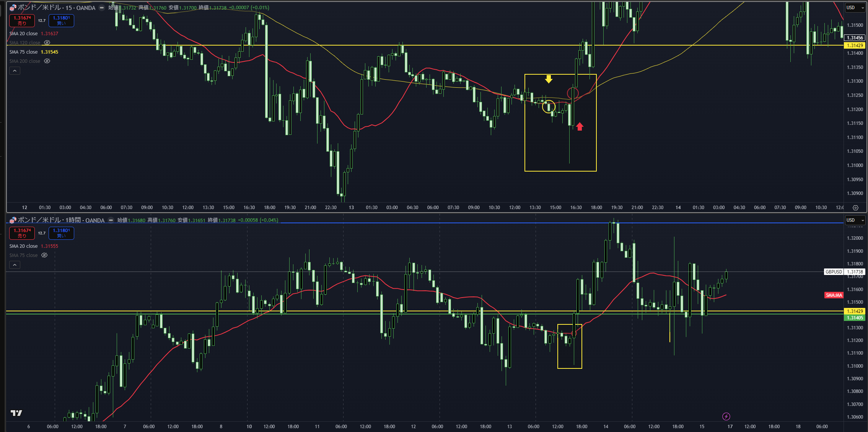Click the blue buy button on the 15-minute chart
The width and height of the screenshot is (868, 432).
pyautogui.click(x=61, y=20)
